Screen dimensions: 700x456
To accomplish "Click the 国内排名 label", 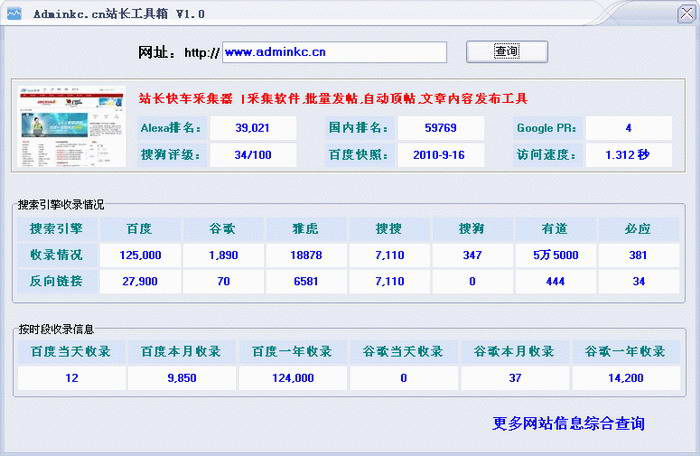I will pyautogui.click(x=359, y=128).
